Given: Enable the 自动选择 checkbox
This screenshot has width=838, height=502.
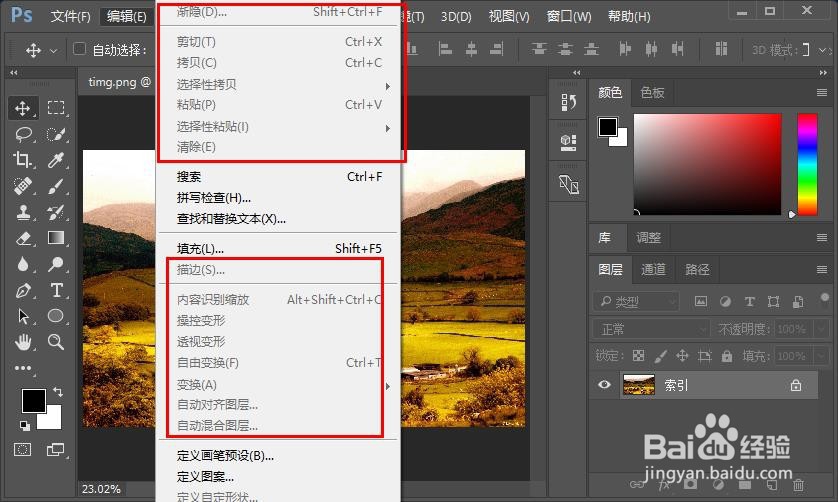Looking at the screenshot, I should point(79,49).
